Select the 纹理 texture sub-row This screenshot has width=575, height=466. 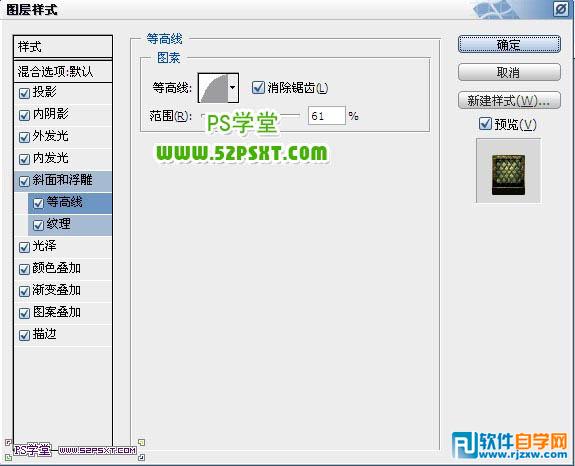pos(70,225)
